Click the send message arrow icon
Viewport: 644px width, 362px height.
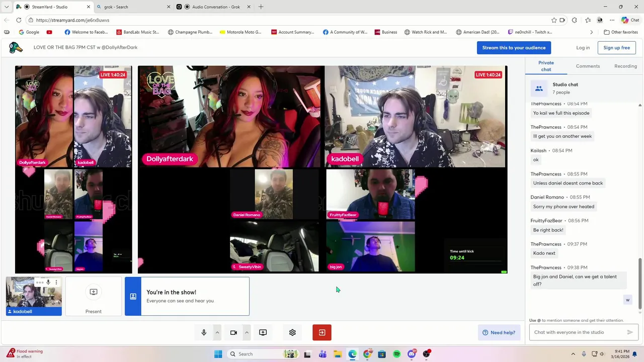coord(630,332)
